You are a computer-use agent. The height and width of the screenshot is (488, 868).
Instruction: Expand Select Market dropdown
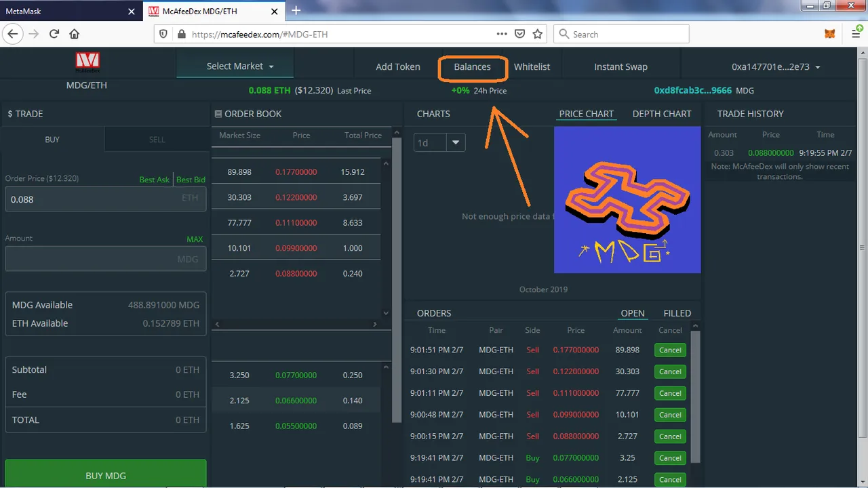pos(235,66)
